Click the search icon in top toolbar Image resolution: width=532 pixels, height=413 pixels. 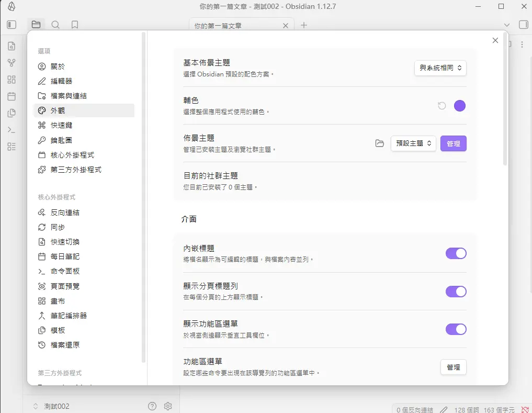55,25
